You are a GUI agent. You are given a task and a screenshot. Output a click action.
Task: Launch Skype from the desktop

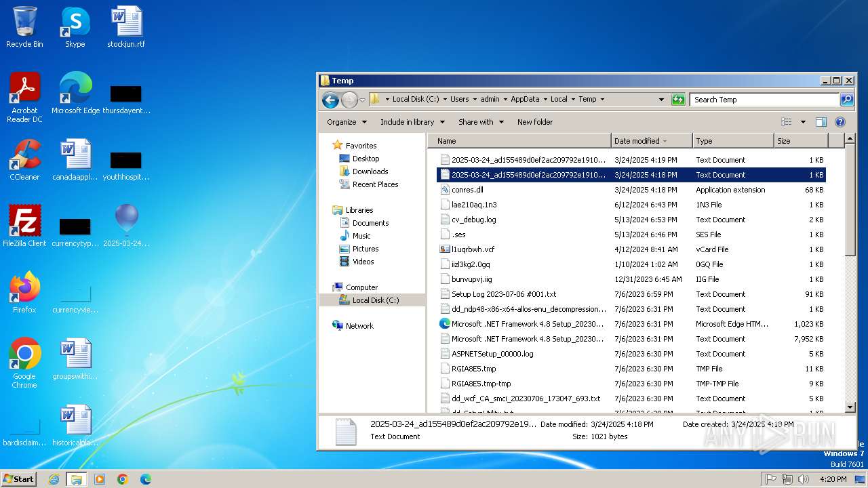pos(75,27)
